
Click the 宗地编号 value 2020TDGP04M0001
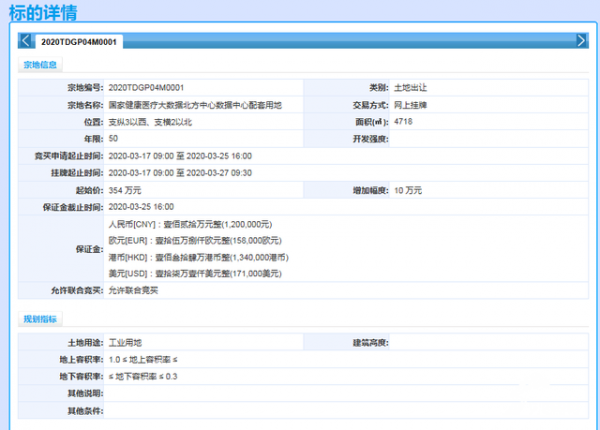point(146,88)
